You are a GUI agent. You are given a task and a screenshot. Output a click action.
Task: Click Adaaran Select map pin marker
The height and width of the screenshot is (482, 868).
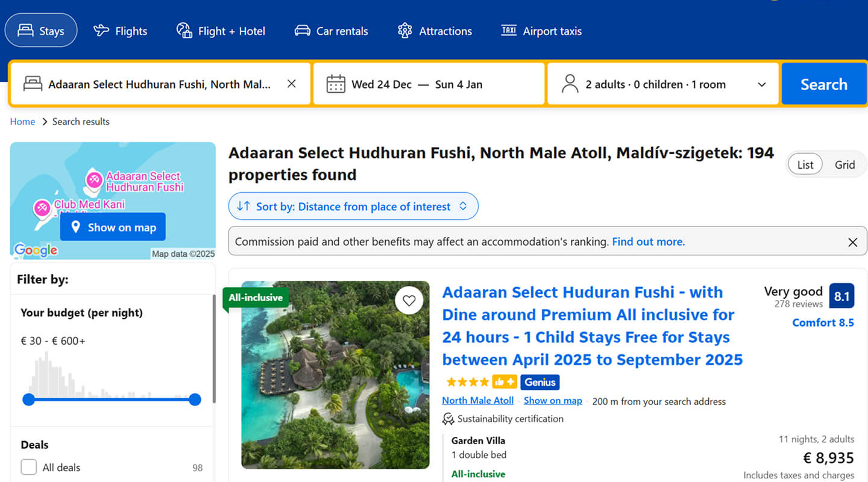click(93, 179)
